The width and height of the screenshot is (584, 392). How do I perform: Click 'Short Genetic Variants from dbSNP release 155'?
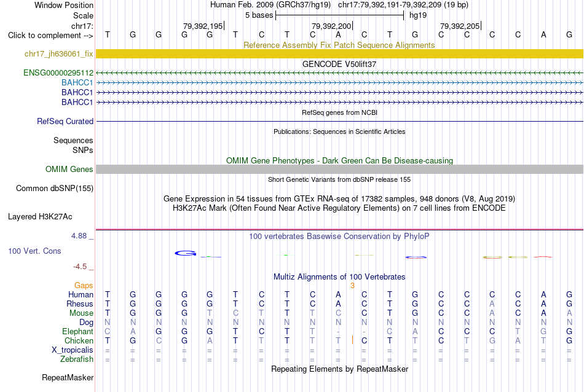tap(339, 179)
